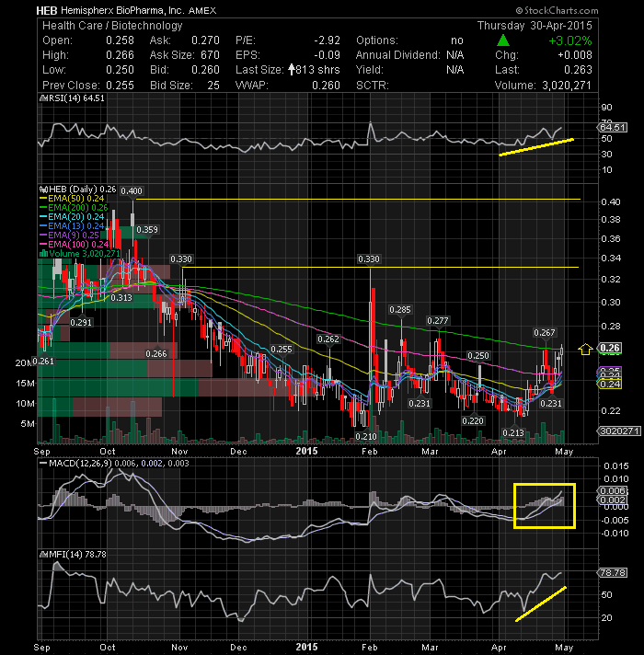
Task: Click the Ask Size value 670
Action: click(x=210, y=55)
